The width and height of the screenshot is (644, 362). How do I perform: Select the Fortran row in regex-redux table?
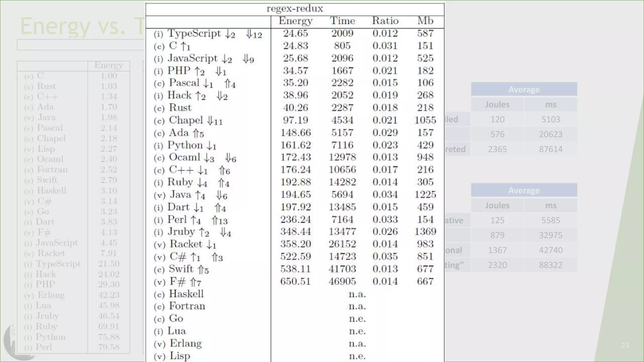(x=295, y=306)
